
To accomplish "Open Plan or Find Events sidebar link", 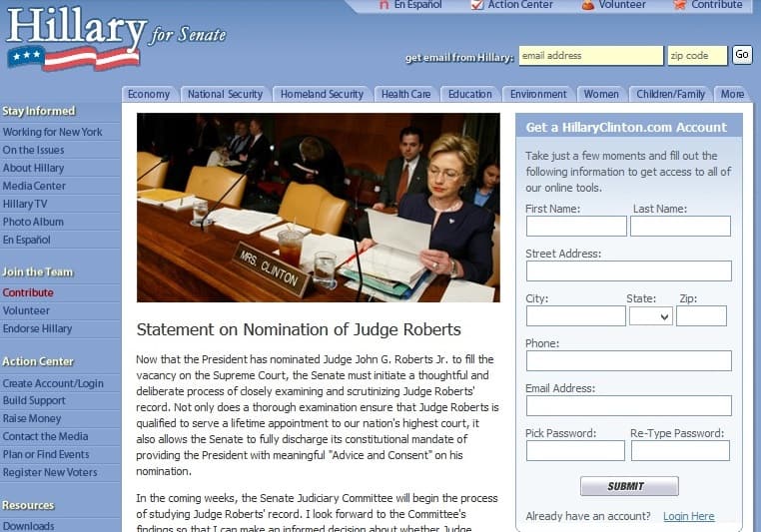I will 46,454.
